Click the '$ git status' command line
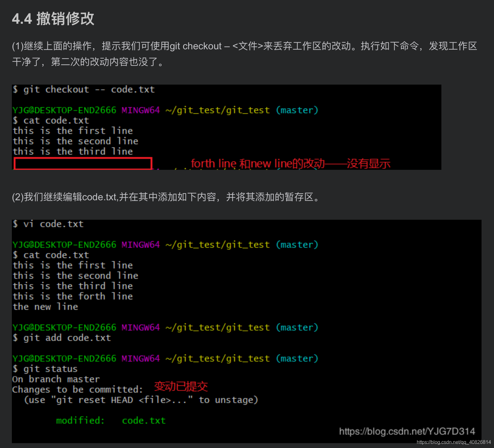 tap(45, 369)
